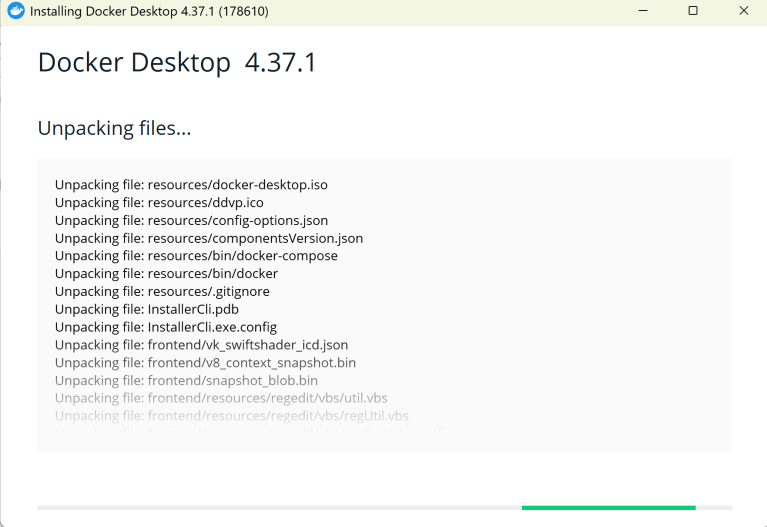The width and height of the screenshot is (767, 527).
Task: Select log line frontend/resources/regedit/vbs/util.vbs
Action: coord(221,398)
